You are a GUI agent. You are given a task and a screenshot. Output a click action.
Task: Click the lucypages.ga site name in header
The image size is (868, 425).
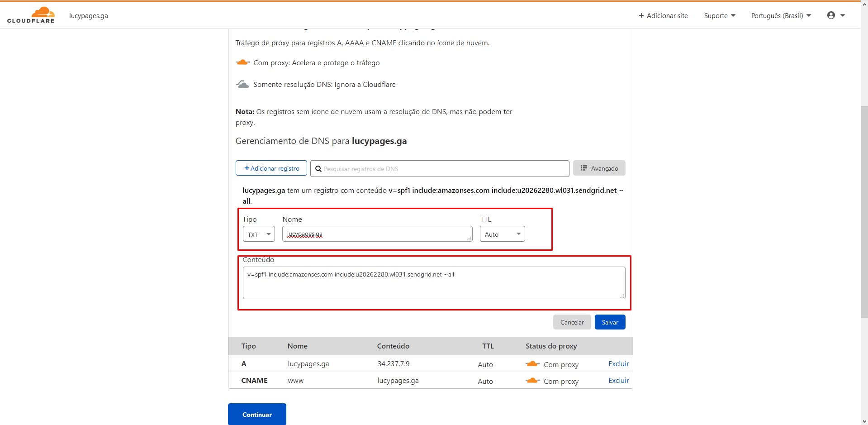coord(89,15)
